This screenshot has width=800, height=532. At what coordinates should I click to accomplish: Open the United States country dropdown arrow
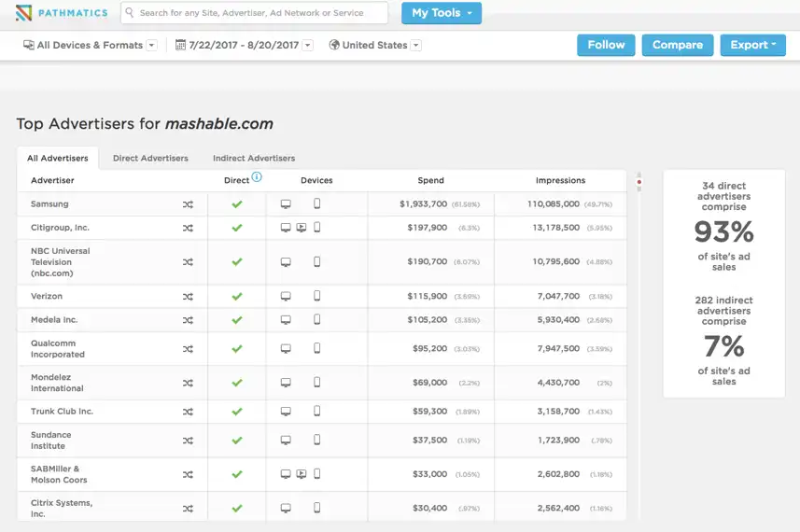(x=416, y=45)
